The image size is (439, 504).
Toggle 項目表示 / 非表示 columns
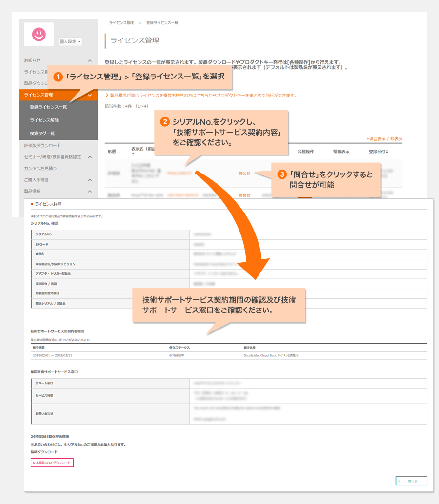tap(384, 139)
